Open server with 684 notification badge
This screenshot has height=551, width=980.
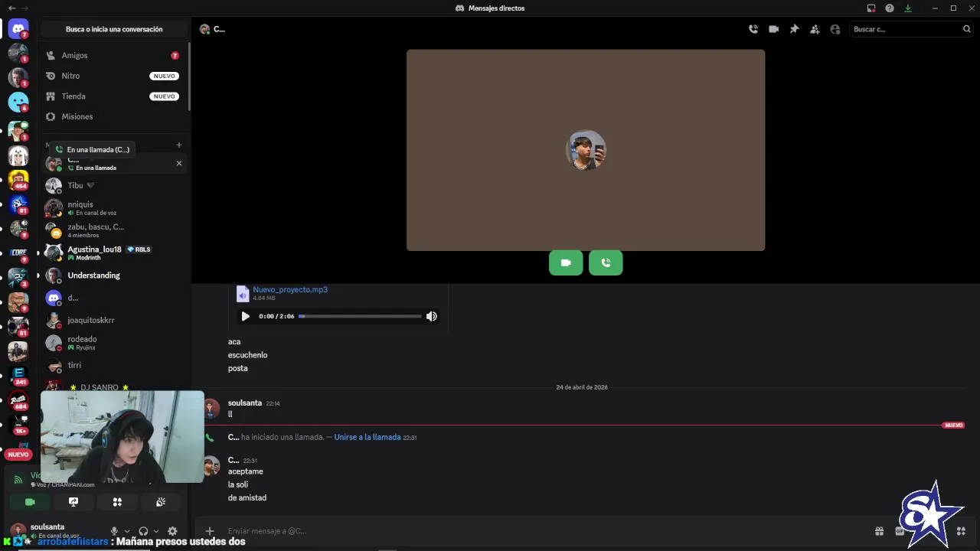pos(18,399)
